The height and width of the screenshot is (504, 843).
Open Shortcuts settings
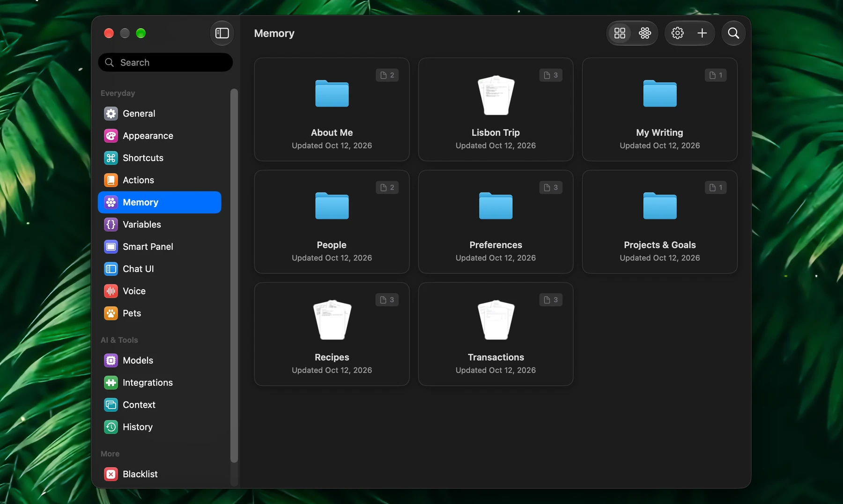click(x=159, y=158)
